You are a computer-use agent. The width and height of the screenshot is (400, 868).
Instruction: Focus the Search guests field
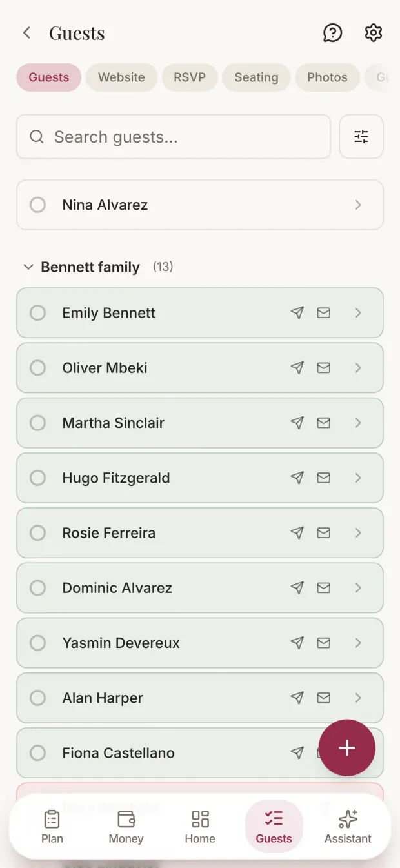pos(174,136)
